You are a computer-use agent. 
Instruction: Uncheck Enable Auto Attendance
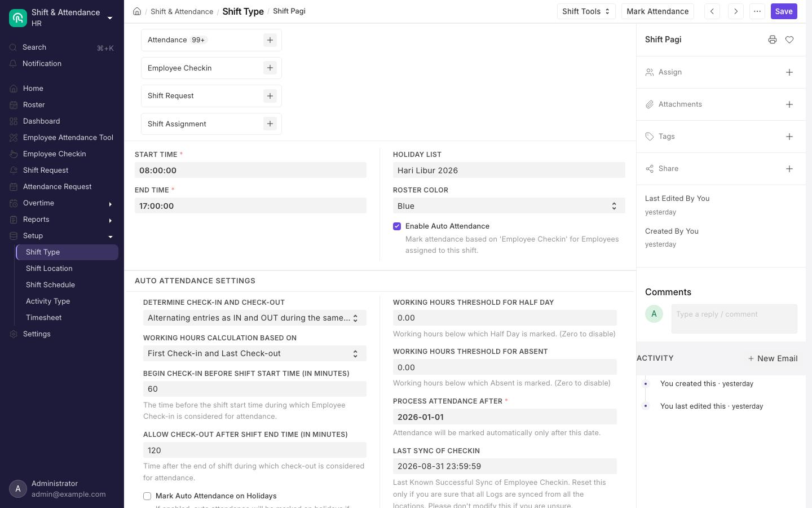tap(397, 226)
